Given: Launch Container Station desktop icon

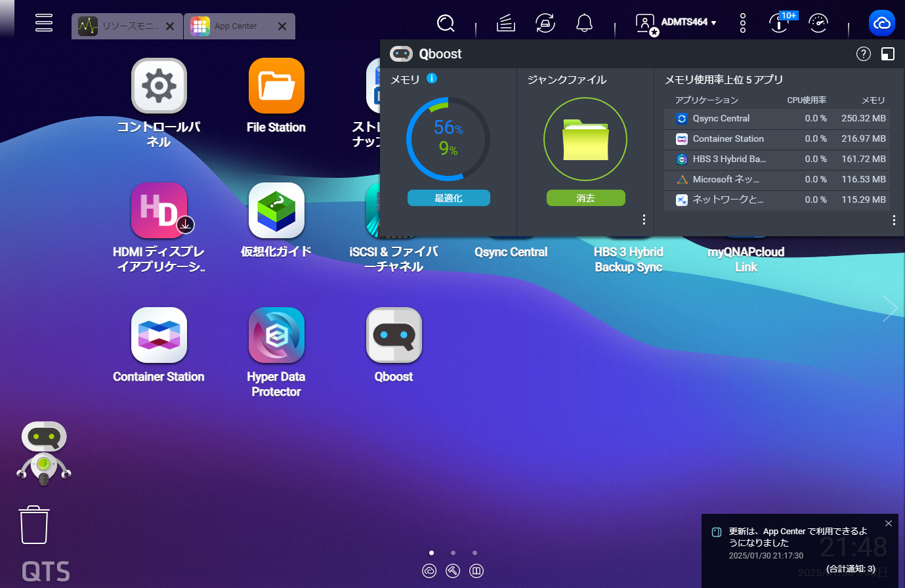Looking at the screenshot, I should tap(159, 335).
